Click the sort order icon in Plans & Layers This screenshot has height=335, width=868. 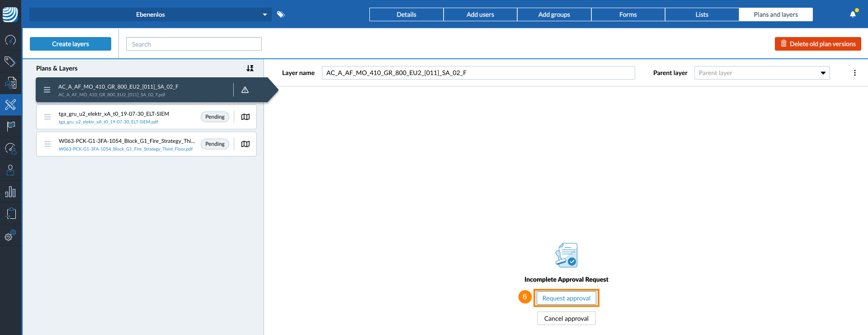[250, 68]
